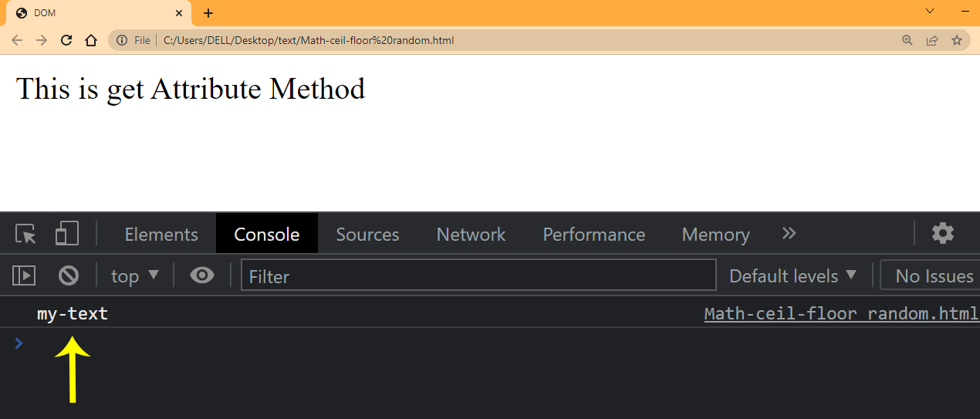The height and width of the screenshot is (419, 980).
Task: Click the address bar URL
Action: point(309,40)
